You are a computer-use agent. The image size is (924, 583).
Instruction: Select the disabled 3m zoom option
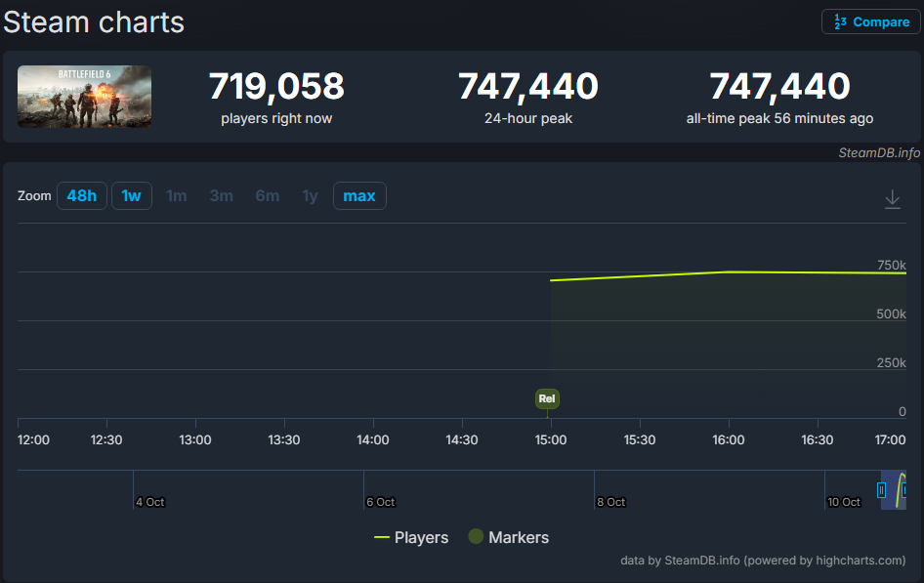[222, 195]
